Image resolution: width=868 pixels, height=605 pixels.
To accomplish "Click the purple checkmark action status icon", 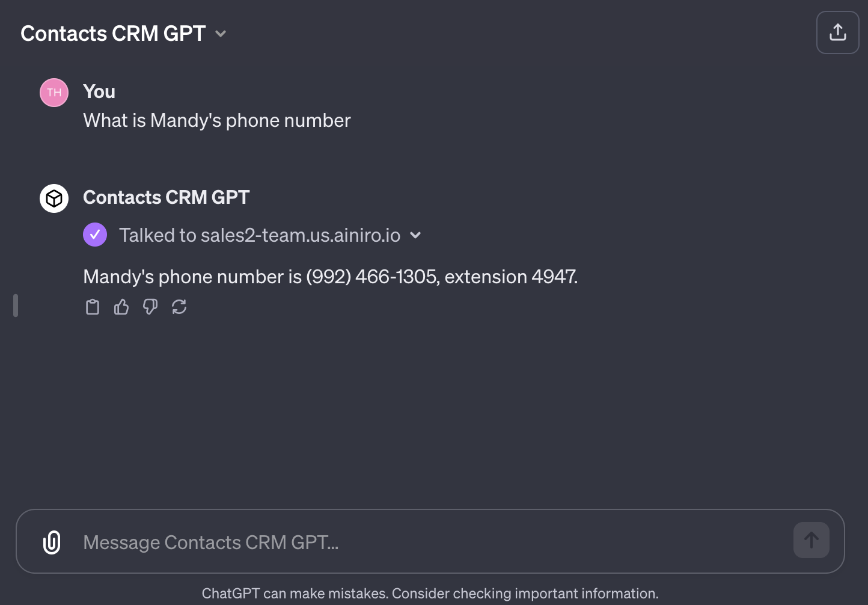I will [x=94, y=235].
